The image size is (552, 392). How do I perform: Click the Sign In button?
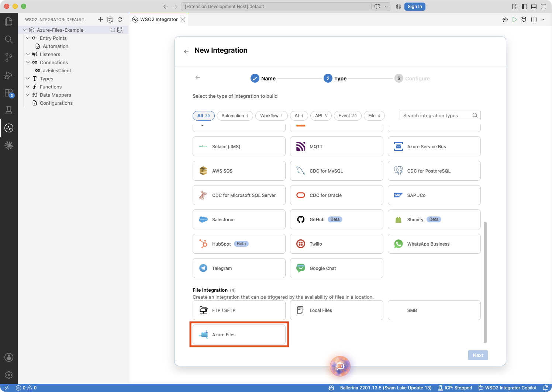(415, 7)
